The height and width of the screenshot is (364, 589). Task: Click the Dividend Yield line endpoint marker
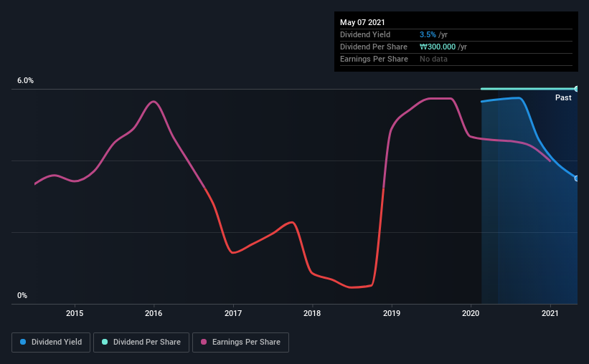tap(576, 178)
